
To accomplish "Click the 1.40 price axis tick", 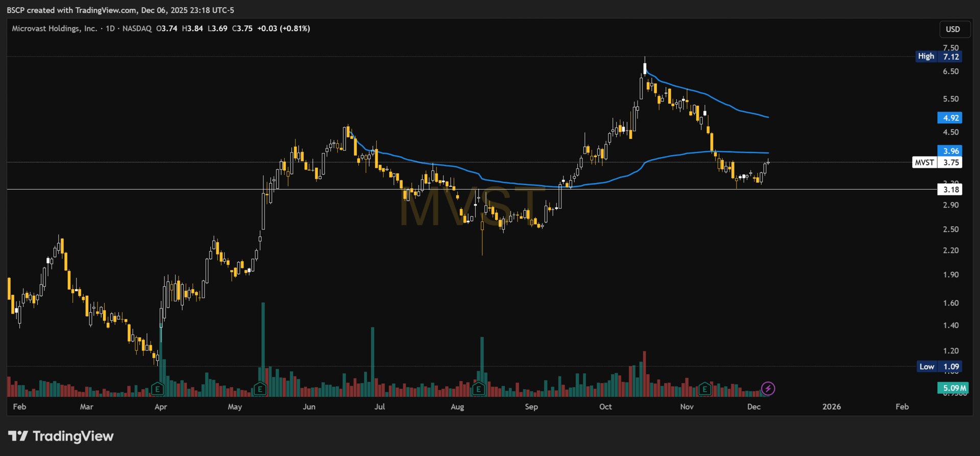I will pyautogui.click(x=951, y=325).
